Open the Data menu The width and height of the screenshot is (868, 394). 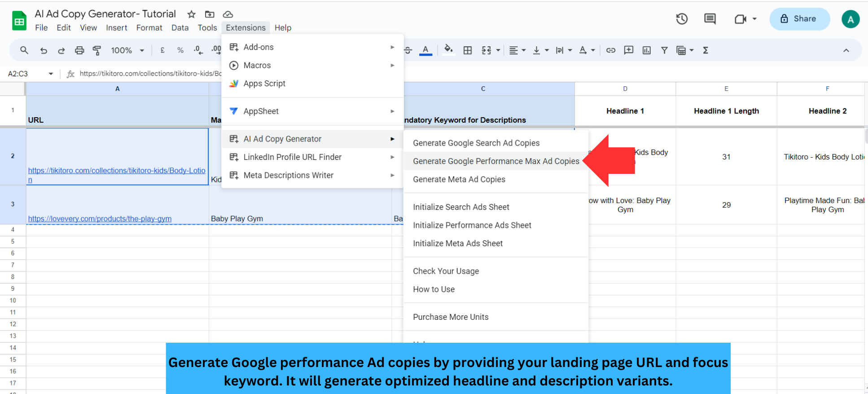click(180, 28)
